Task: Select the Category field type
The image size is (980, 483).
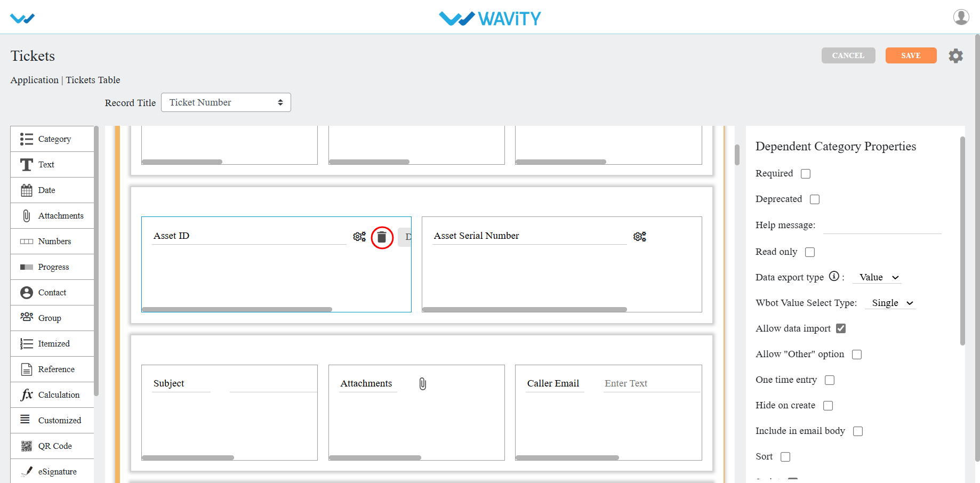Action: [x=52, y=139]
